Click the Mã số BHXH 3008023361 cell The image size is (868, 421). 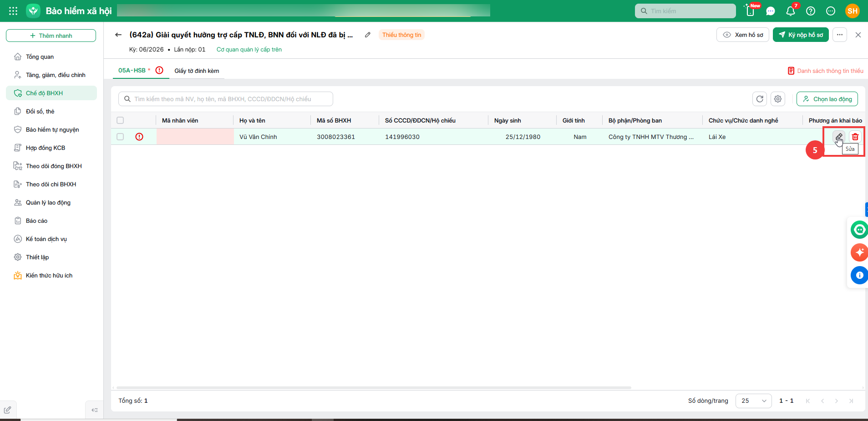pos(336,137)
